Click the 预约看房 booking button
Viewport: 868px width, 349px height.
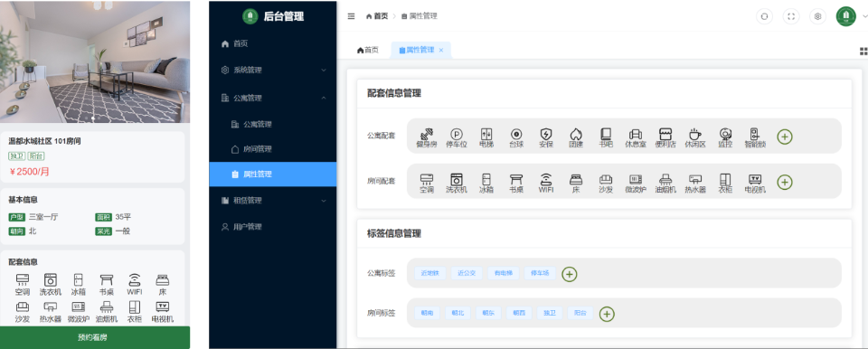(x=95, y=337)
